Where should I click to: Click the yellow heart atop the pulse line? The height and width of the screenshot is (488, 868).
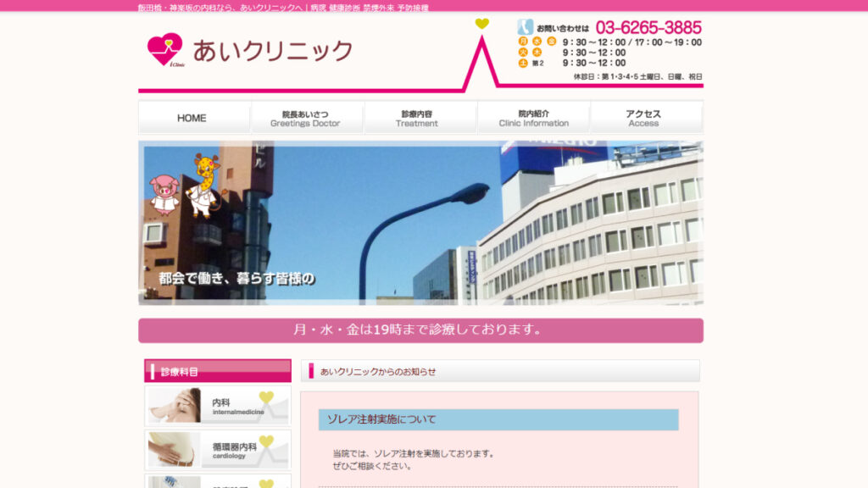[x=481, y=24]
